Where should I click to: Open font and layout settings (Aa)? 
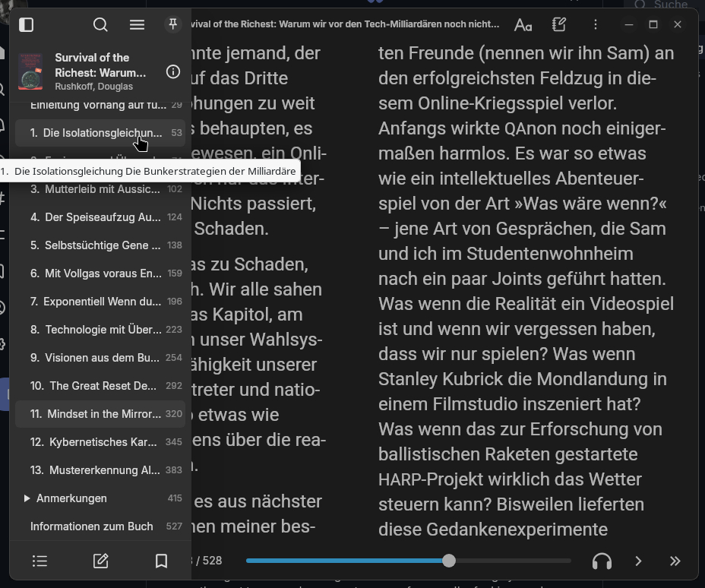click(x=523, y=25)
